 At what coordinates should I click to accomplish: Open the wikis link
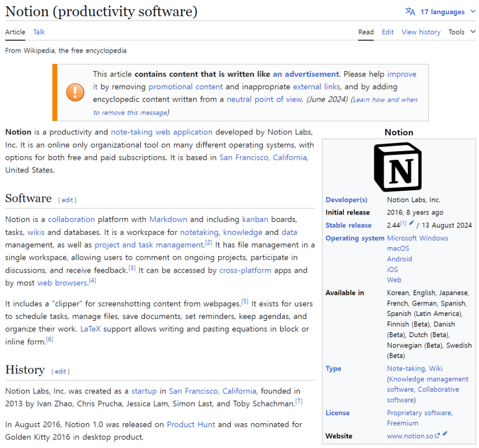click(36, 232)
